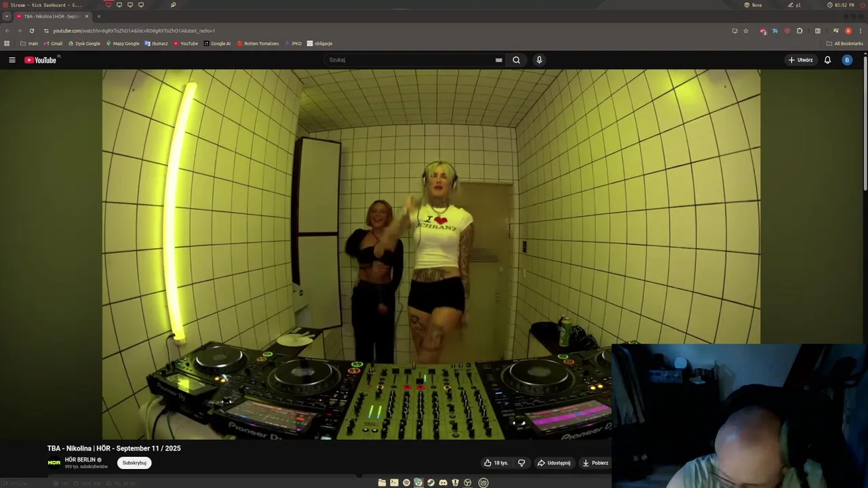Open the YouTube guide hamburger menu

point(12,60)
